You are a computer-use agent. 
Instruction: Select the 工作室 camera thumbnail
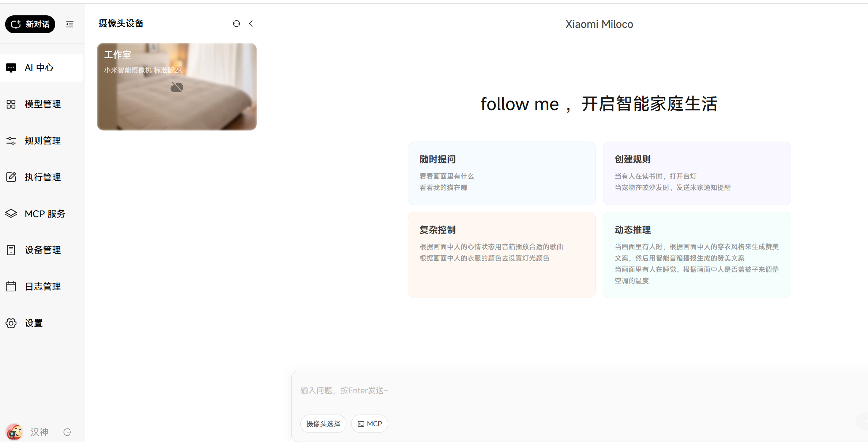[x=177, y=87]
